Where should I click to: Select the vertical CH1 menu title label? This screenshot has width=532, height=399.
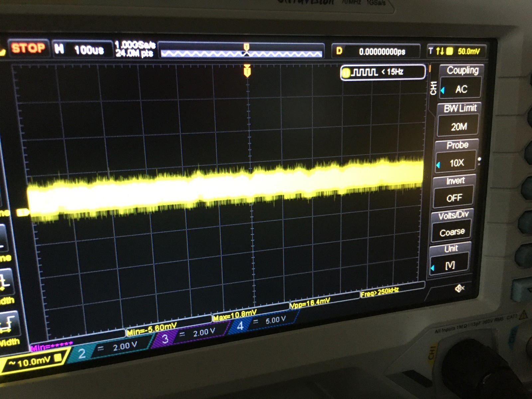(x=433, y=87)
